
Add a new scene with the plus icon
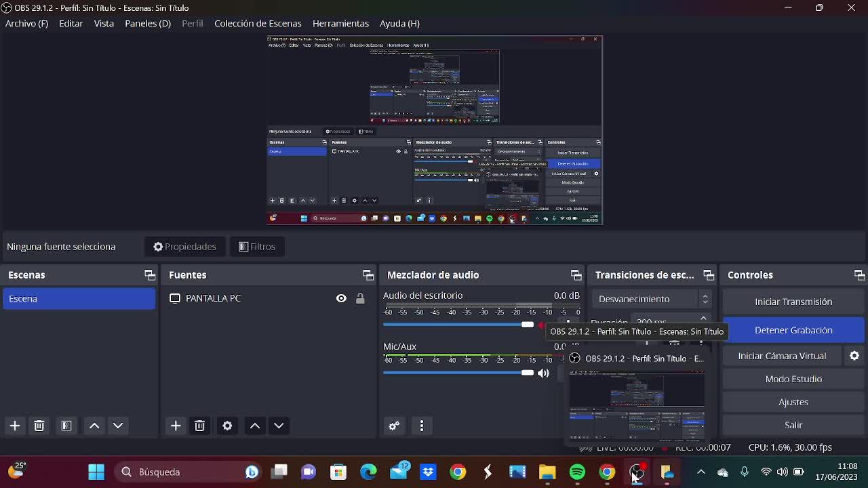pyautogui.click(x=15, y=426)
